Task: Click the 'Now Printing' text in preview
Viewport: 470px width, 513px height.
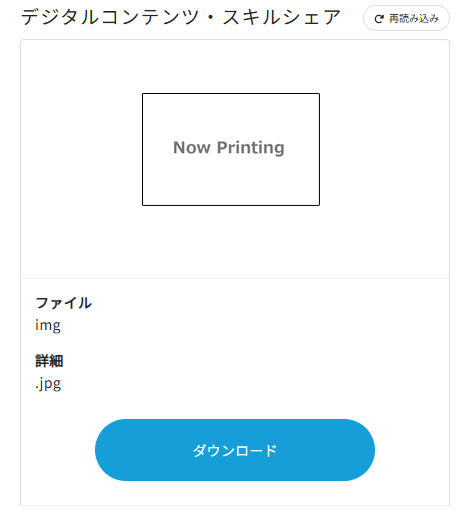Action: pos(229,148)
